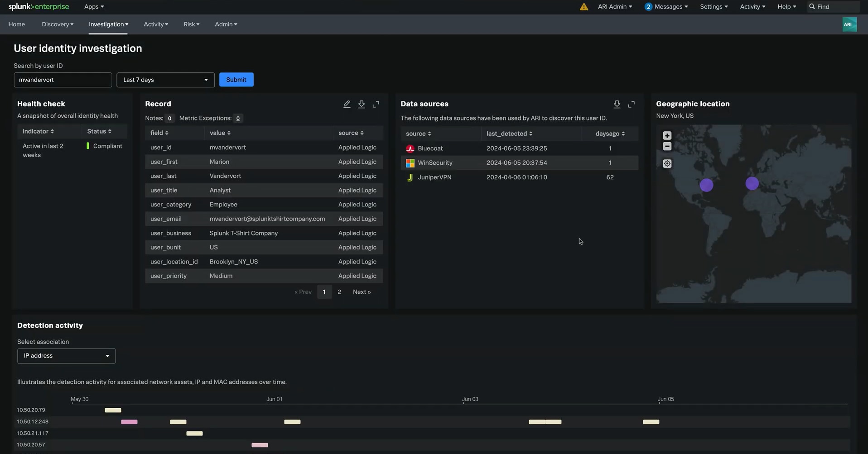Expand the Record panel to fullscreen
Image resolution: width=868 pixels, height=454 pixels.
pyautogui.click(x=376, y=104)
